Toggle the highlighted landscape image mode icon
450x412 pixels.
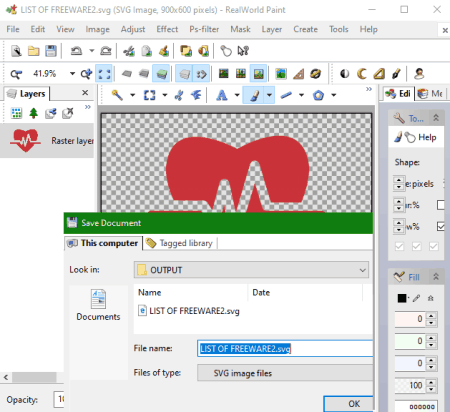pos(258,74)
